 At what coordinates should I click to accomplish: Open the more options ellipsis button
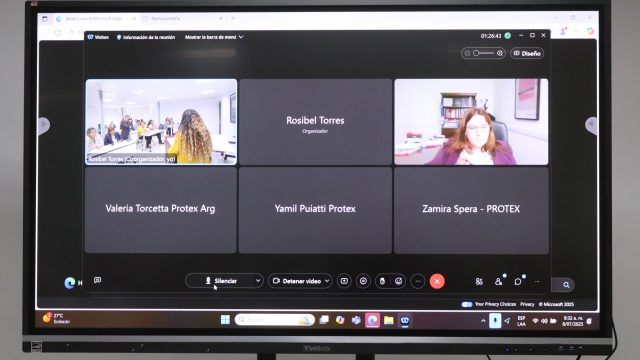(x=418, y=281)
